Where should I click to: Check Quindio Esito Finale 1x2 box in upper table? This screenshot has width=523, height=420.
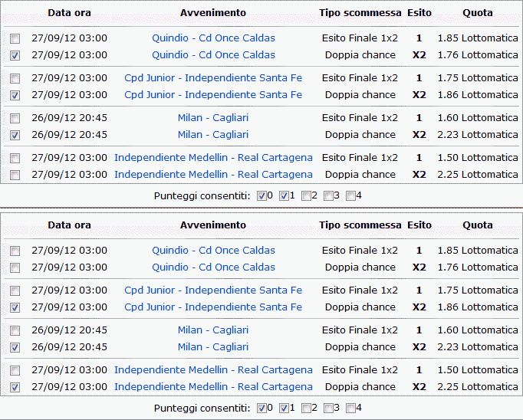click(x=15, y=38)
